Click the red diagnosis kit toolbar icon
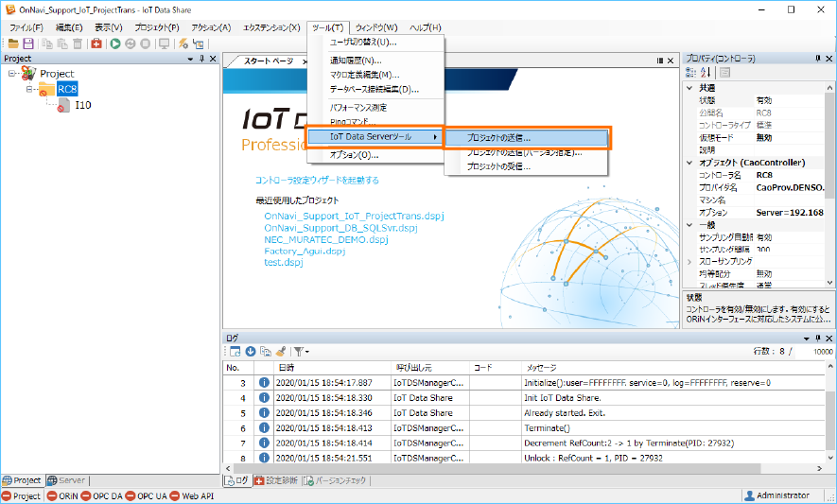The image size is (837, 504). point(96,43)
